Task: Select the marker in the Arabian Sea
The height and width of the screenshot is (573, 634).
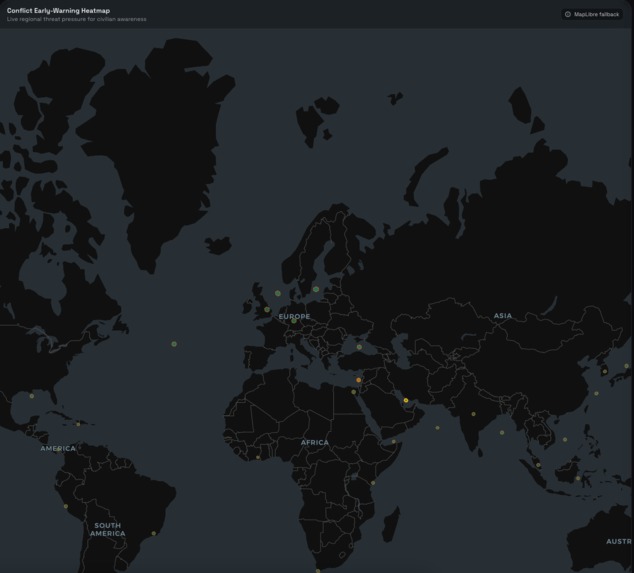Action: click(x=437, y=428)
